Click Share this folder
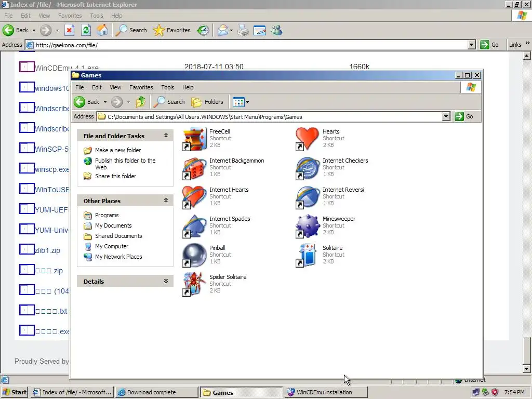The height and width of the screenshot is (399, 532). pos(115,176)
